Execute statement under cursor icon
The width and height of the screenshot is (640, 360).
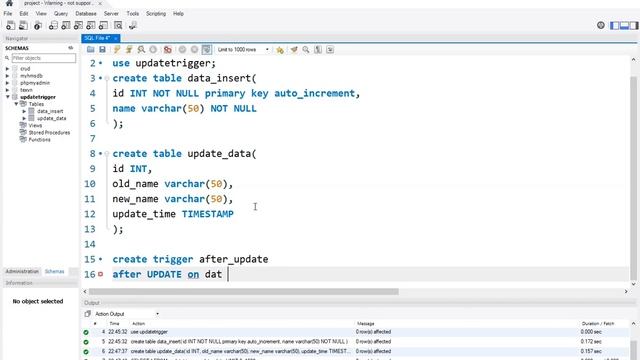(x=129, y=50)
